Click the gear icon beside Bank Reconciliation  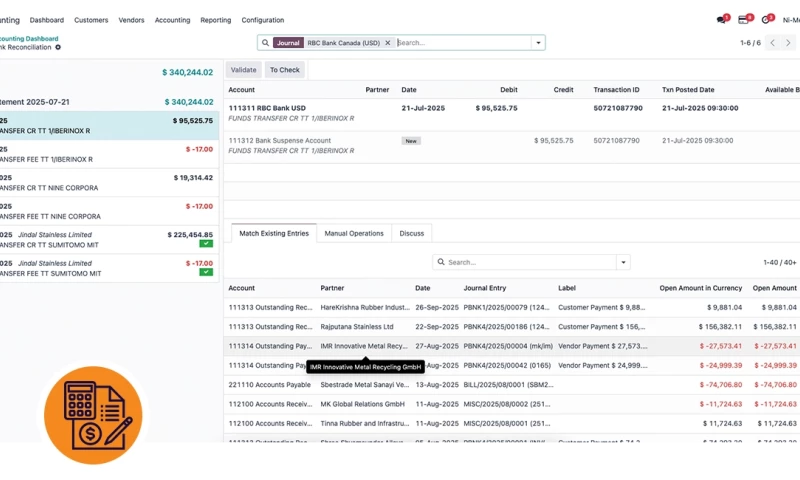pyautogui.click(x=58, y=47)
